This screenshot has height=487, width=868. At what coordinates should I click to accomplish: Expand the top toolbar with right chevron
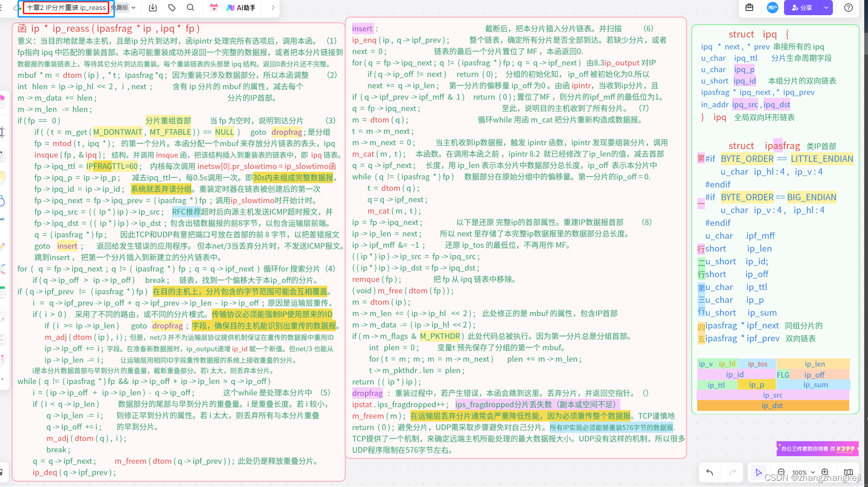point(273,8)
